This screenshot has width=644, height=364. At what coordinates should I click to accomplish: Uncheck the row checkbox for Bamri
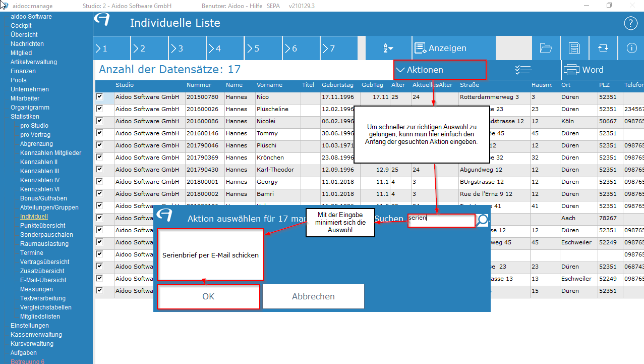100,193
